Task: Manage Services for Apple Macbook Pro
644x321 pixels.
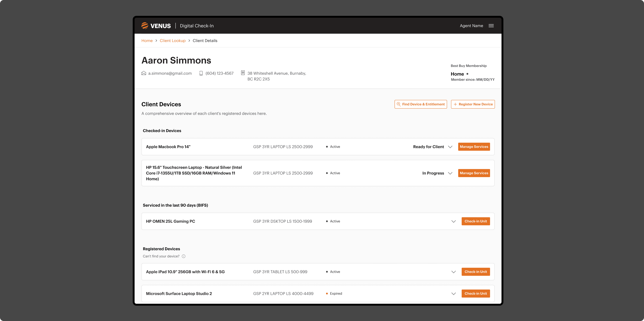Action: pos(474,147)
